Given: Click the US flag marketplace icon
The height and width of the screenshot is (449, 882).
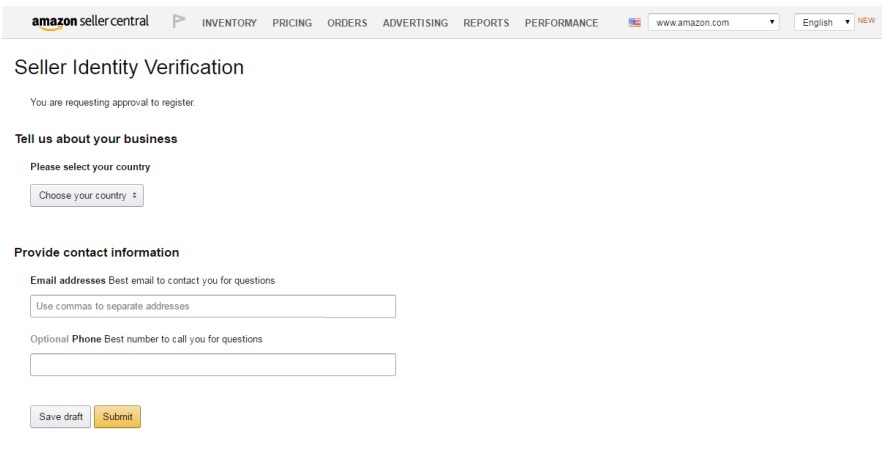Looking at the screenshot, I should coord(634,23).
